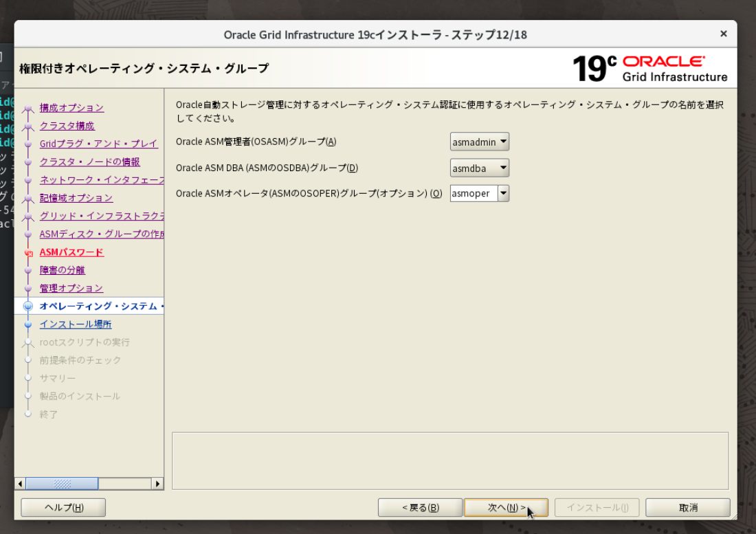Open the OSASM group dropdown showing asmadmin
This screenshot has width=756, height=534.
(479, 142)
